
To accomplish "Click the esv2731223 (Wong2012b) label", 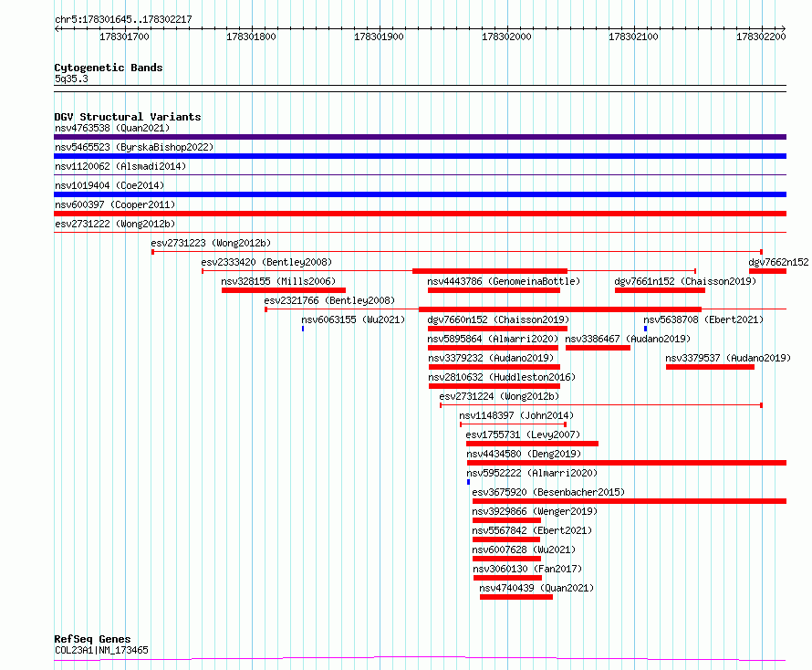I will (x=211, y=243).
